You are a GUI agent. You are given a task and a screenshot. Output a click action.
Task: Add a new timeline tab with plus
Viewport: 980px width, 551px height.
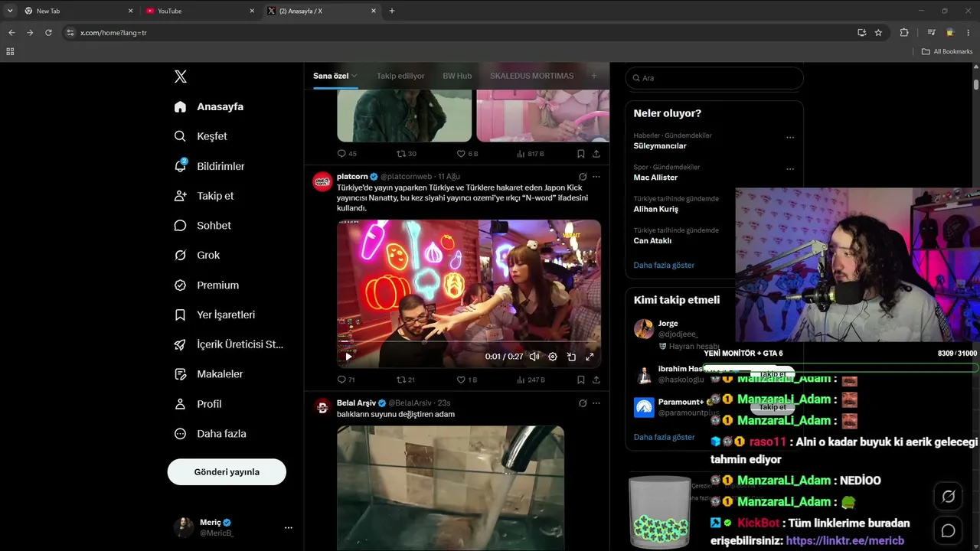[593, 76]
